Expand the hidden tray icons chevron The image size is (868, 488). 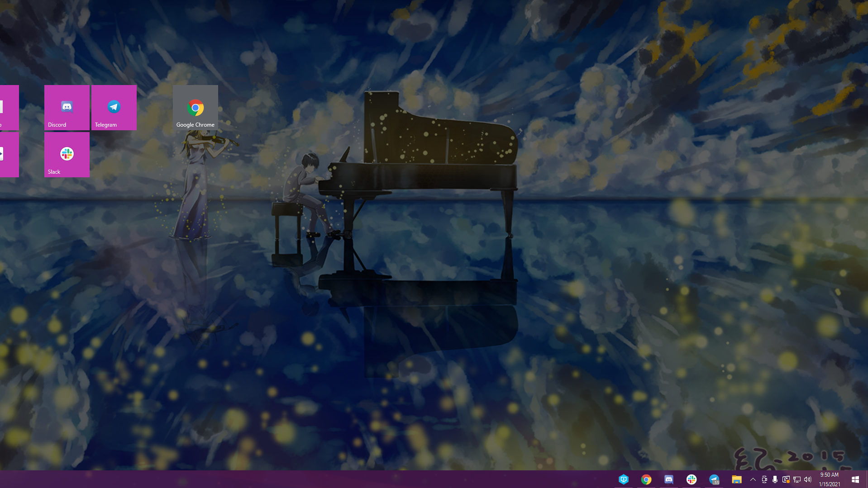pyautogui.click(x=753, y=479)
